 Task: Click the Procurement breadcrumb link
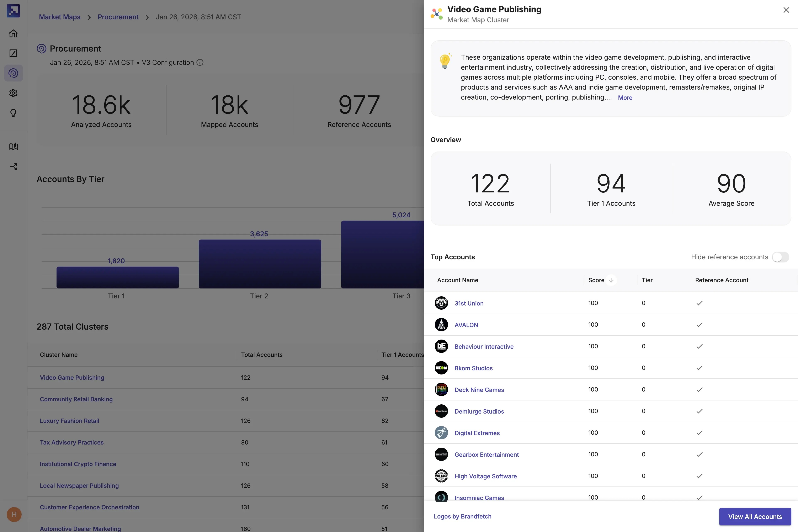coord(118,17)
